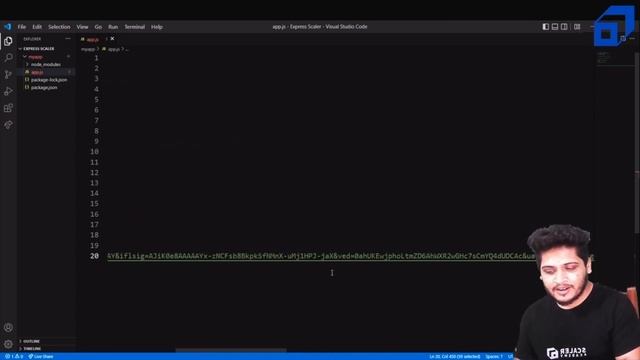Start Live Share from the status bar

(41, 356)
